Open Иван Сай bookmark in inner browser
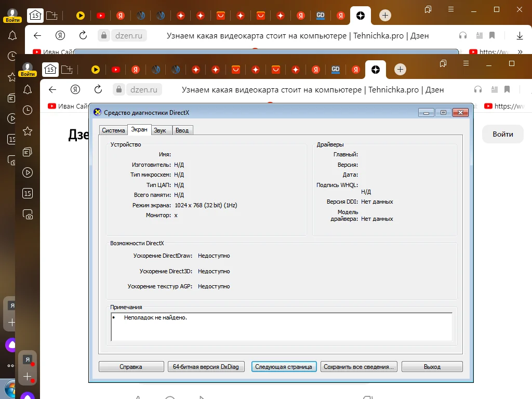The height and width of the screenshot is (399, 532). [x=68, y=106]
